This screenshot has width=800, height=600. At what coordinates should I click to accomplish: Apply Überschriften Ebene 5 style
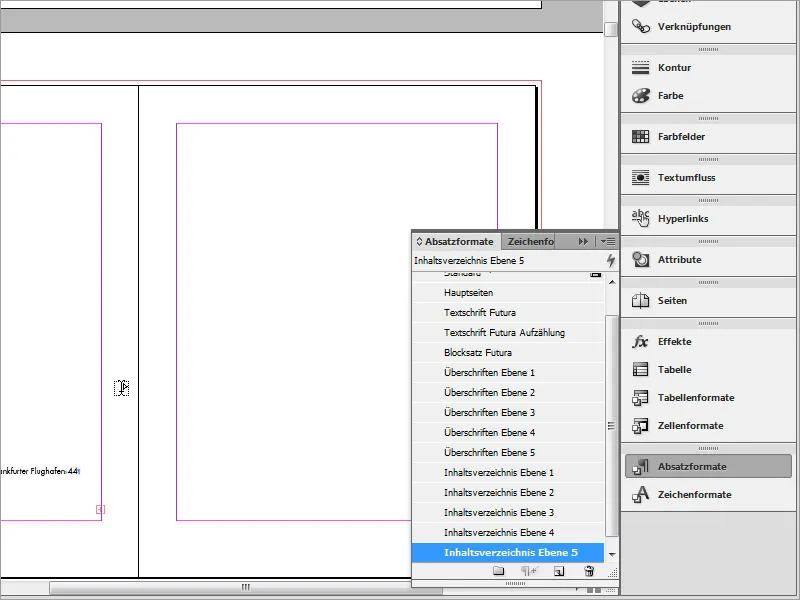tap(508, 453)
